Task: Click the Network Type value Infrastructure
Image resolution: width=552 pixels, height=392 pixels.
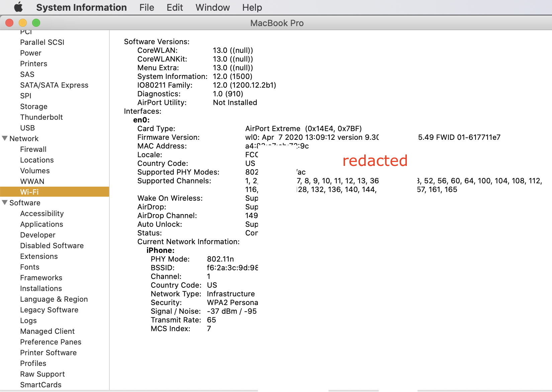Action: [231, 294]
